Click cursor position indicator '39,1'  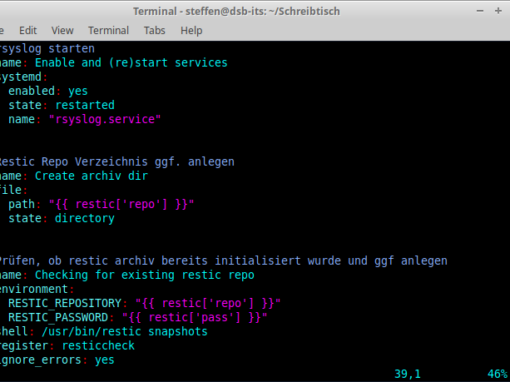point(407,374)
